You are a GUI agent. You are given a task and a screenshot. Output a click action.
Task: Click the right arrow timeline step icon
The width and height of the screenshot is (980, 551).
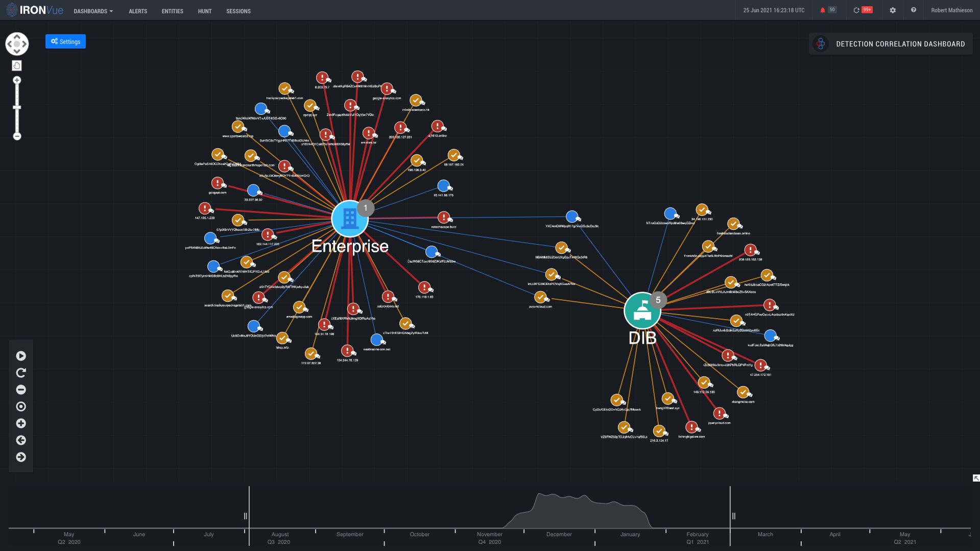click(21, 457)
